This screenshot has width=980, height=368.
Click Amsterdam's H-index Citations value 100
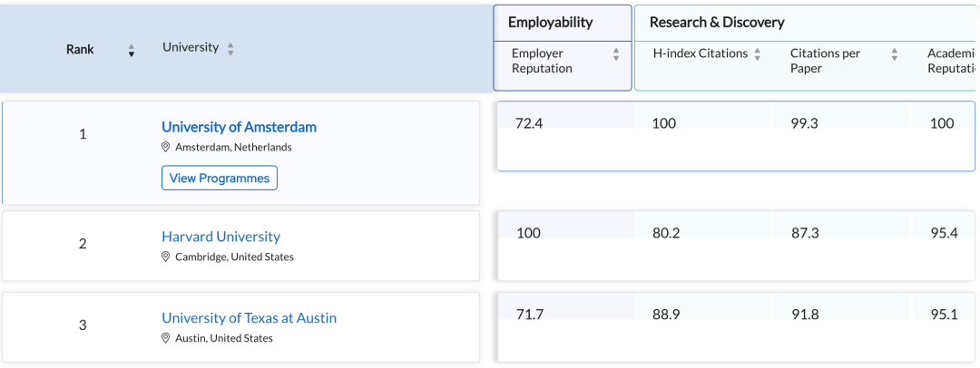point(663,123)
